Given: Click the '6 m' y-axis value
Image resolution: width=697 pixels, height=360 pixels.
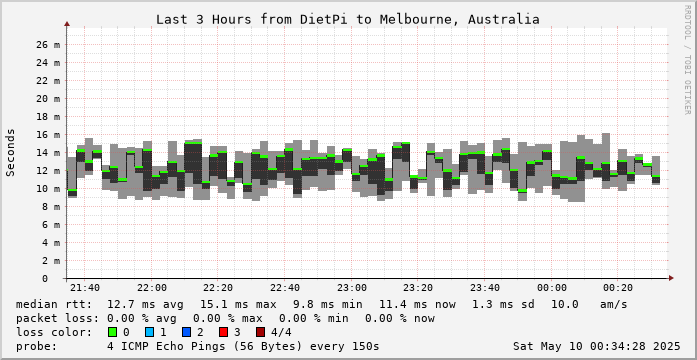Looking at the screenshot, I should 51,225.
